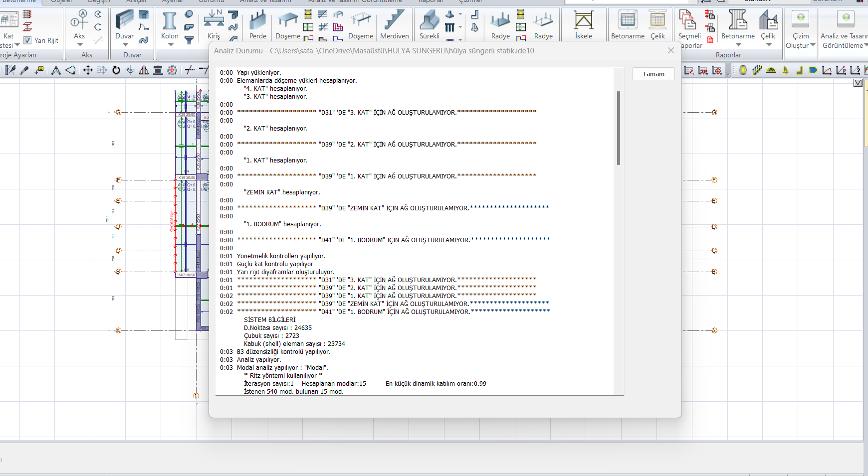Open Betonarme calculation table icon

click(x=628, y=24)
